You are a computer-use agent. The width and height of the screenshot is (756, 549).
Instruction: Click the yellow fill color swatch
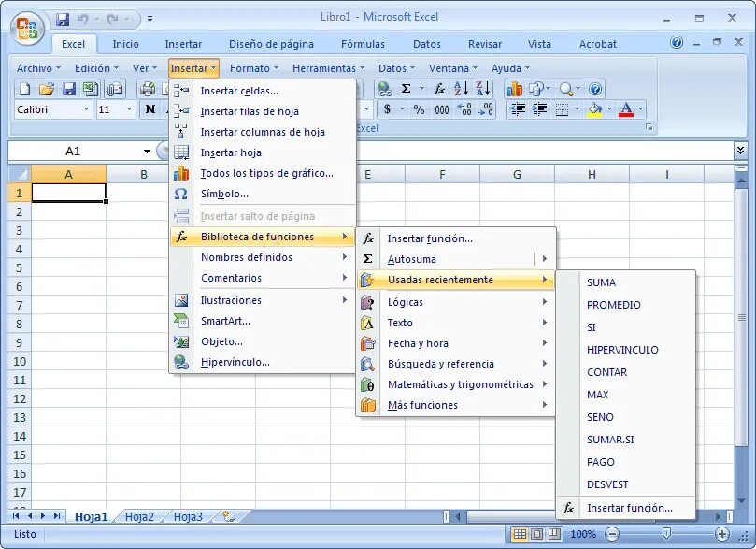595,109
